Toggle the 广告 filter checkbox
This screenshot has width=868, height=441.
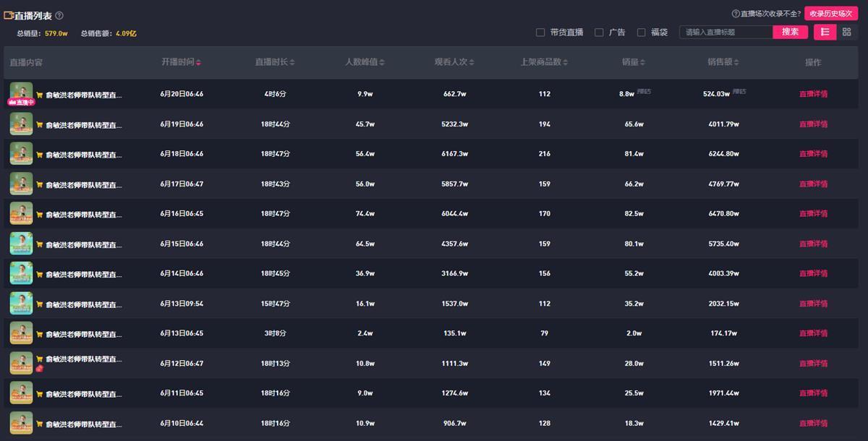coord(599,33)
